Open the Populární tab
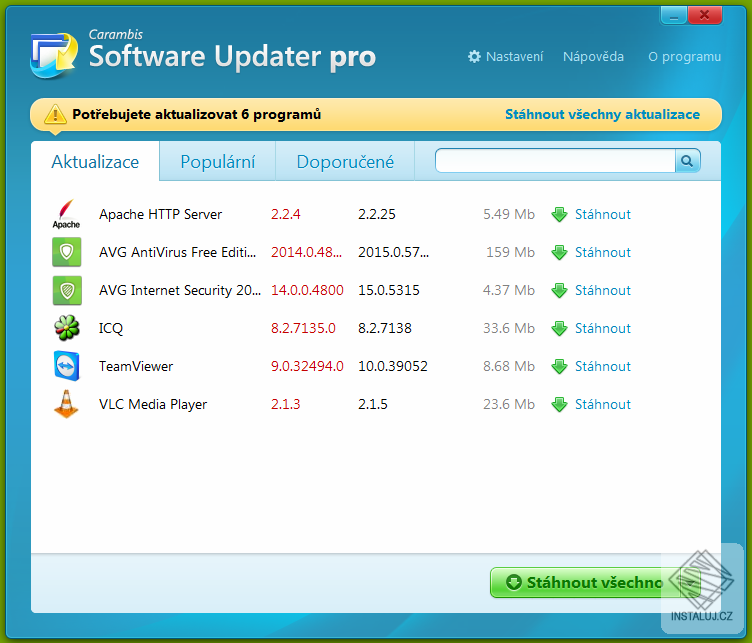 point(217,162)
